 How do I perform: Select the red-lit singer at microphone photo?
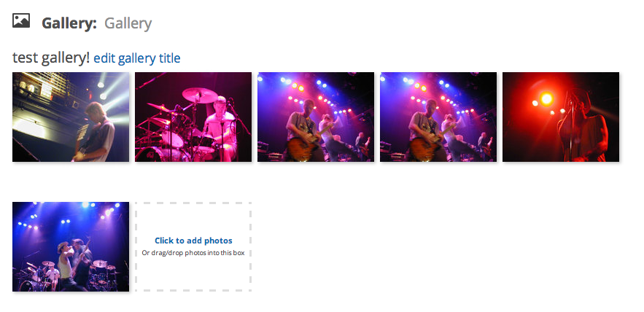pos(561,117)
